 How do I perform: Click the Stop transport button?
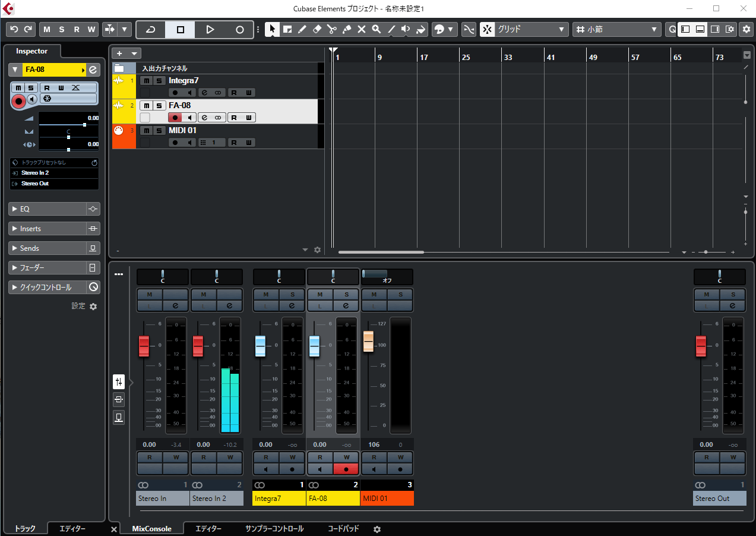click(x=181, y=29)
